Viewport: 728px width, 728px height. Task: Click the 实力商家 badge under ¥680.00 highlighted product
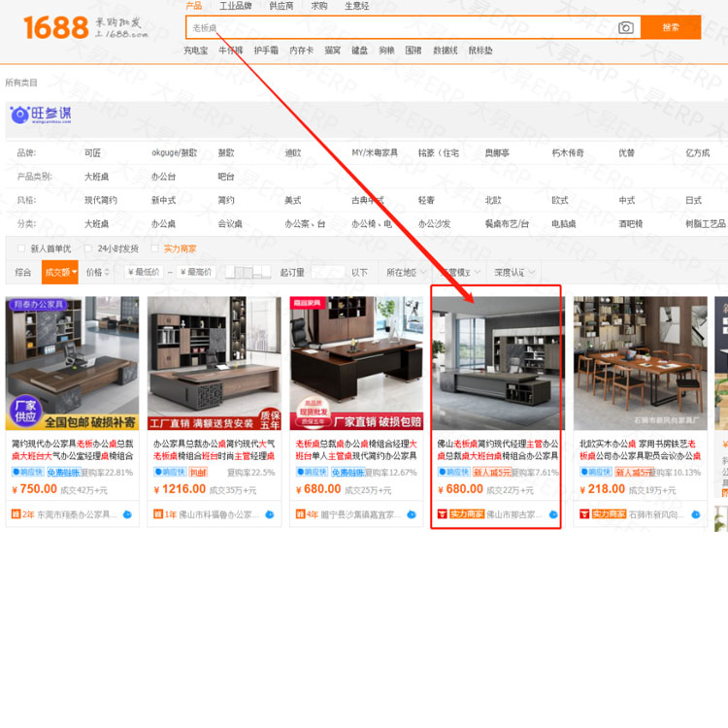click(x=466, y=514)
